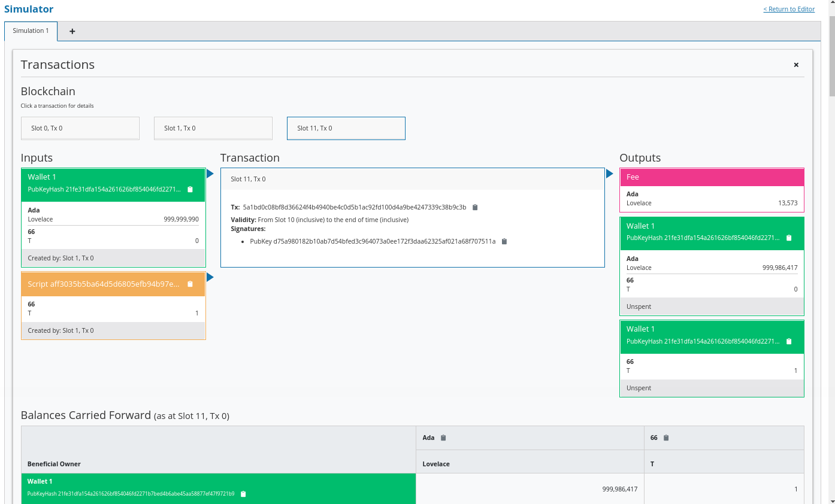Open the Wallet 1 input's source transaction
The width and height of the screenshot is (835, 504).
(61, 259)
